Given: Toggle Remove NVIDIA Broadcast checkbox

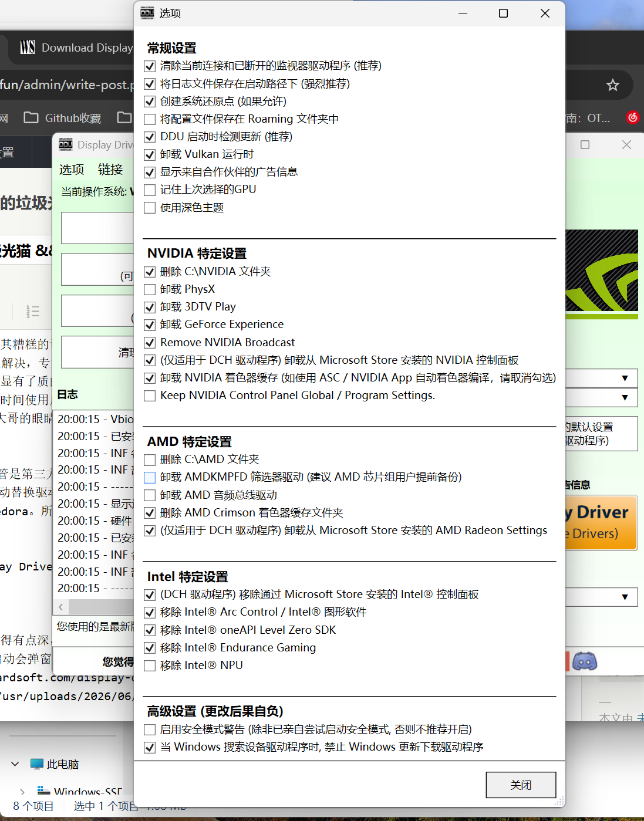Looking at the screenshot, I should coord(150,343).
